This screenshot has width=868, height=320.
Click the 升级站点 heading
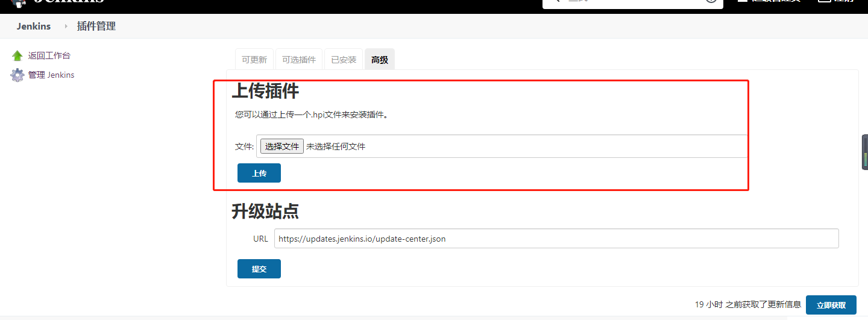(x=265, y=212)
